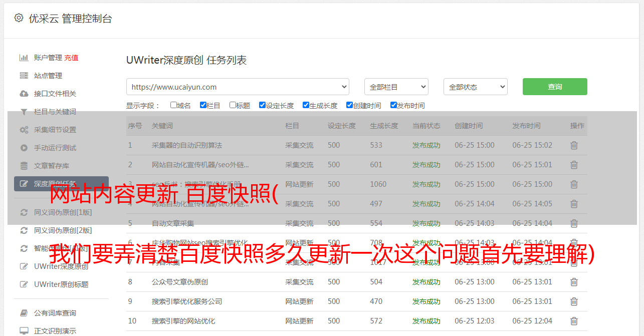
Task: Click generated length value 572
Action: tap(376, 321)
